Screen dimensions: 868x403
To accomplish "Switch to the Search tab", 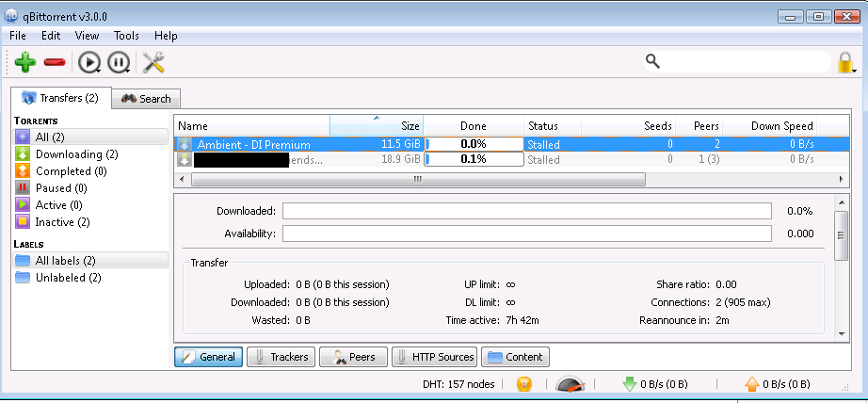I will pos(146,99).
